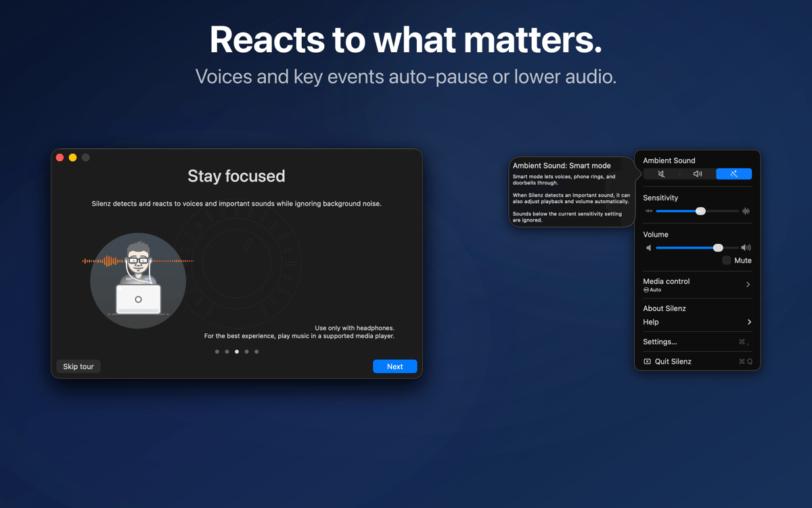
Task: Click the headphone user avatar illustration
Action: pos(138,280)
